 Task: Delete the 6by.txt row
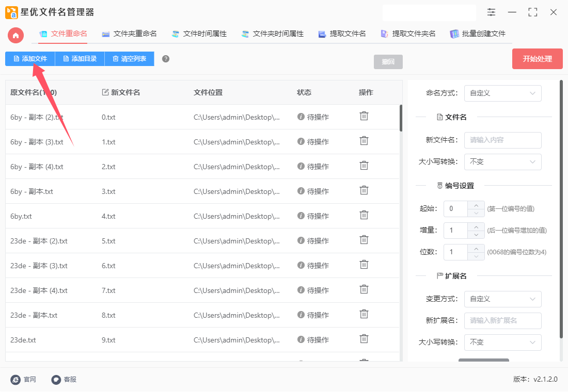click(364, 216)
